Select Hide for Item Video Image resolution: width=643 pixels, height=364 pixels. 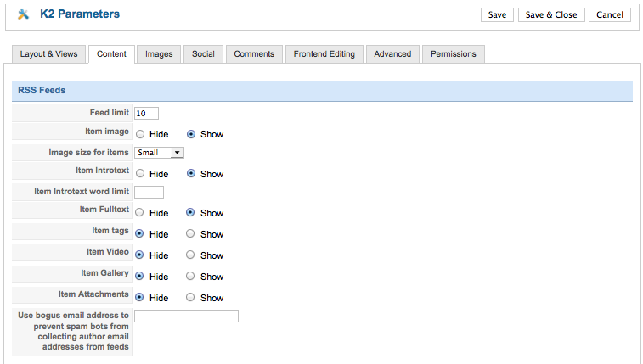pos(139,255)
